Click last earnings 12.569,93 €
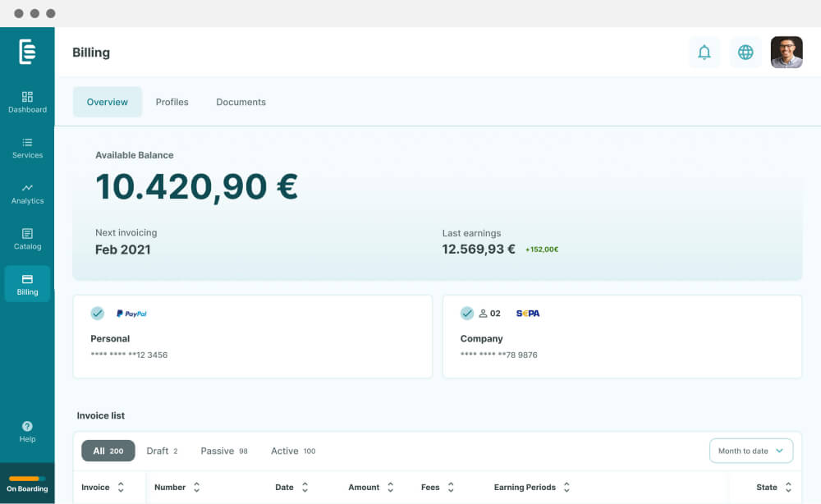 479,249
